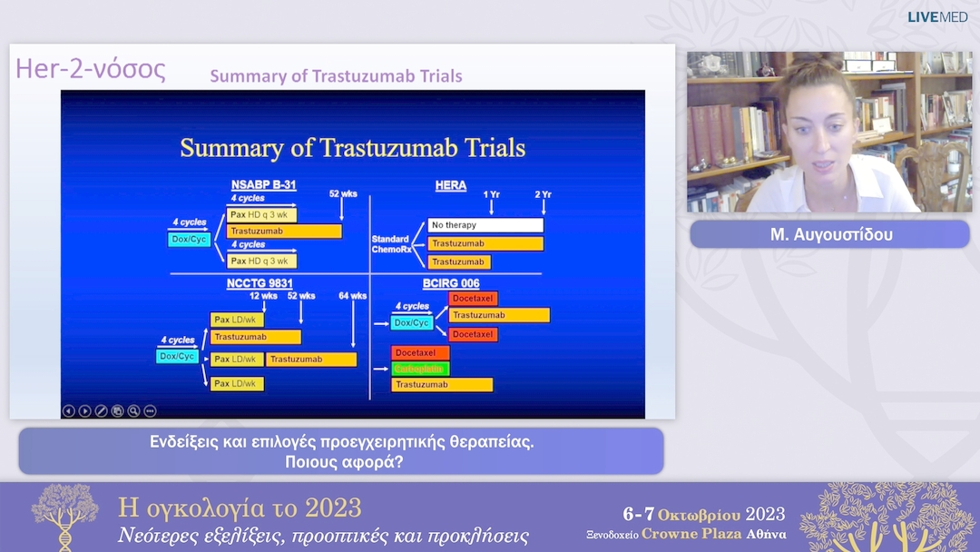
Task: Go to previous slide with left arrow icon
Action: coord(68,410)
